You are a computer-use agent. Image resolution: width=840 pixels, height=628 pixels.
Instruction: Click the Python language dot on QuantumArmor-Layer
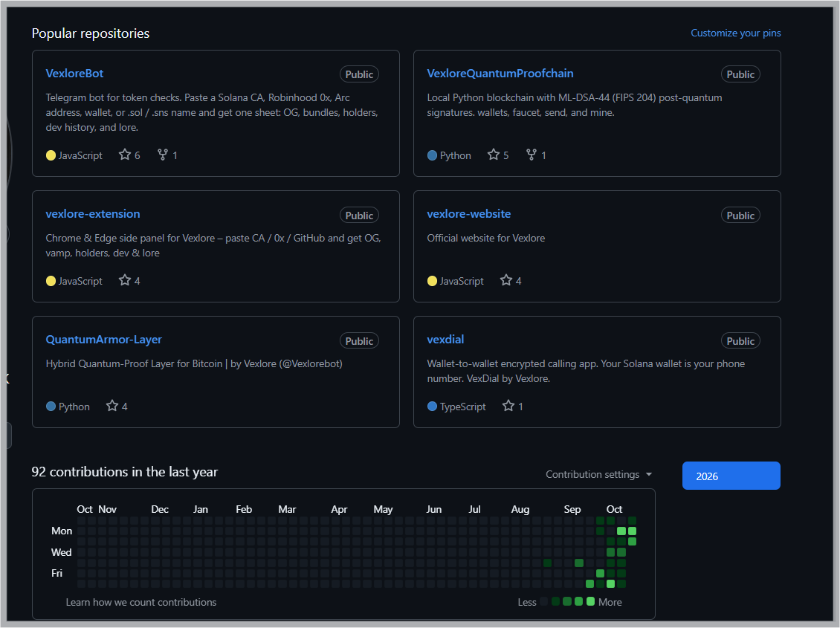(x=51, y=407)
